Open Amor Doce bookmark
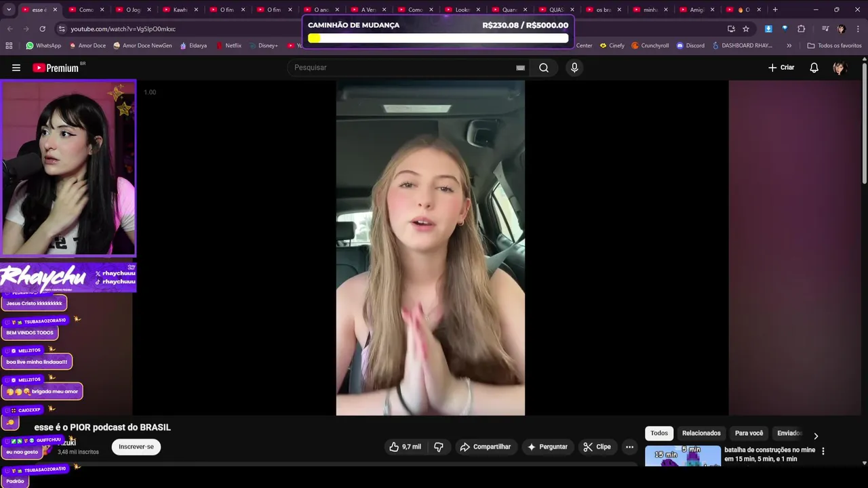 (x=87, y=45)
